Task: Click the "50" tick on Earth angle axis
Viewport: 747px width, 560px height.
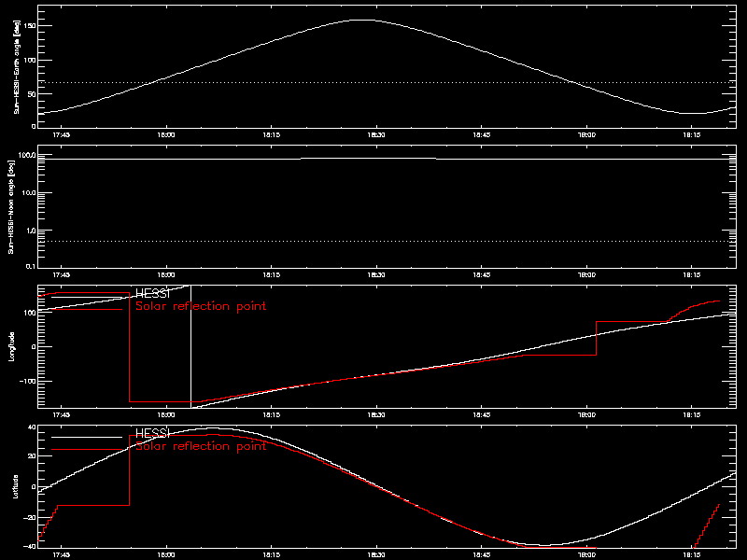Action: (32, 94)
